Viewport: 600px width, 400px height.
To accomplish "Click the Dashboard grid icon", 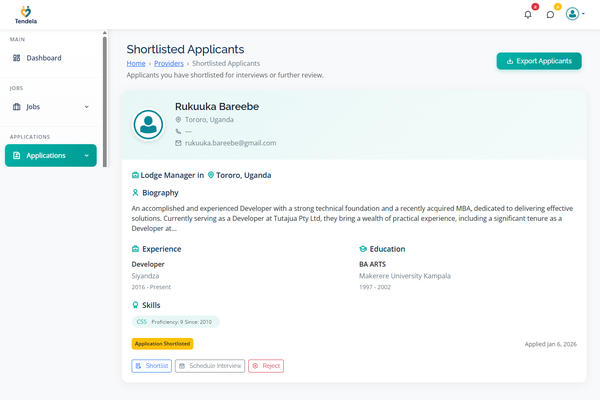I will 17,58.
